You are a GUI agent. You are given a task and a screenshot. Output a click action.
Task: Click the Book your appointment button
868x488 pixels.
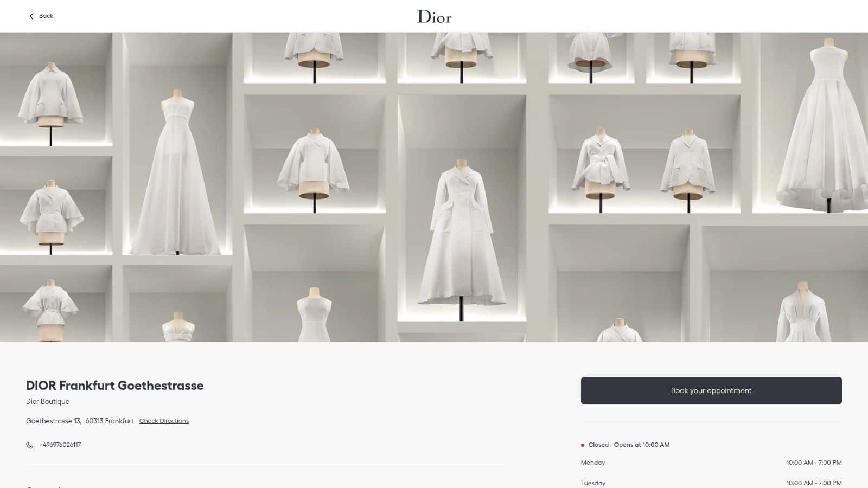click(711, 390)
